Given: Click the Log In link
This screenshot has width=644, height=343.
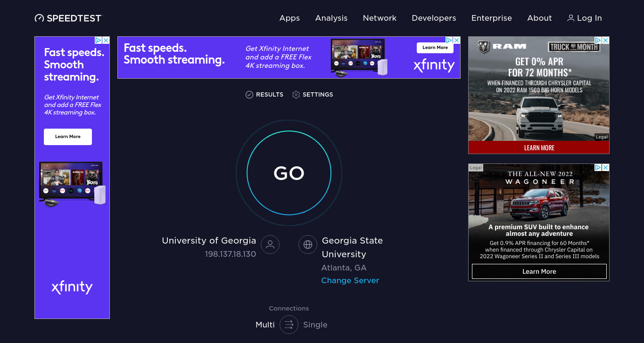Looking at the screenshot, I should pos(585,18).
